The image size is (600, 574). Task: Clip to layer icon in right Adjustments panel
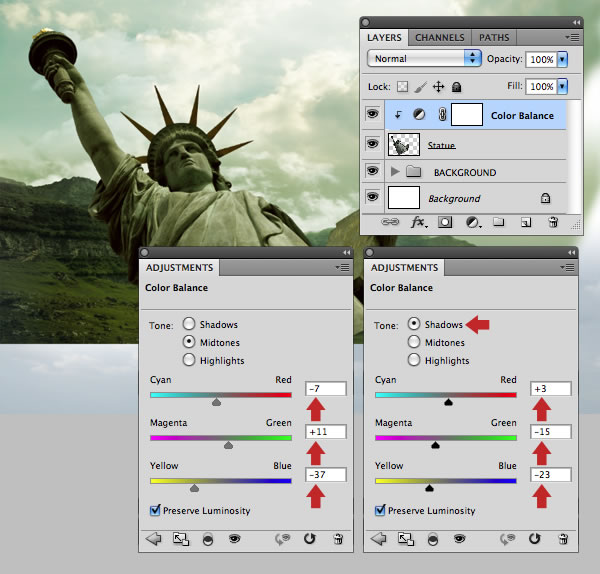pyautogui.click(x=433, y=539)
